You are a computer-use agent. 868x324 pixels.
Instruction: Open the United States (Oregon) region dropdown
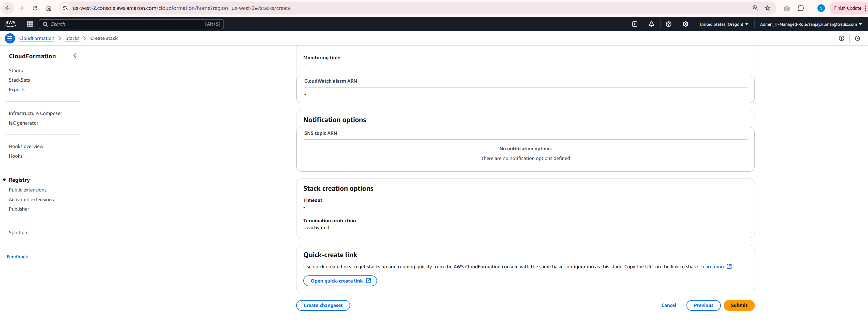coord(723,24)
